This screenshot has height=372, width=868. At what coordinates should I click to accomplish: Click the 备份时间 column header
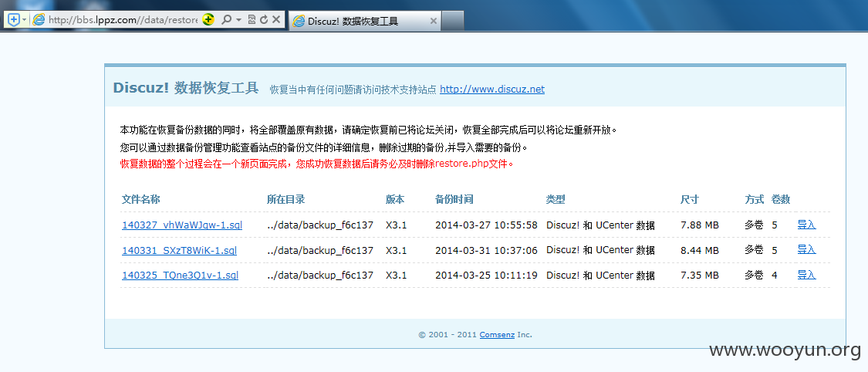click(x=454, y=199)
